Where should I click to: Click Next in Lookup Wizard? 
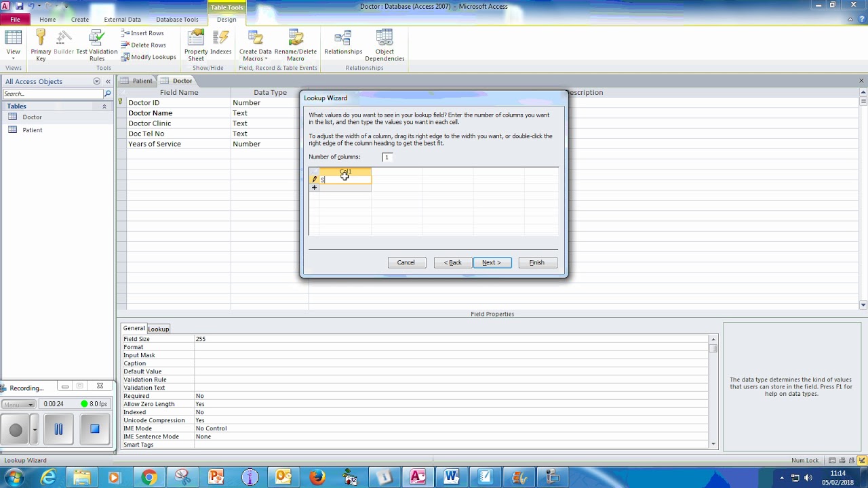[x=492, y=262]
